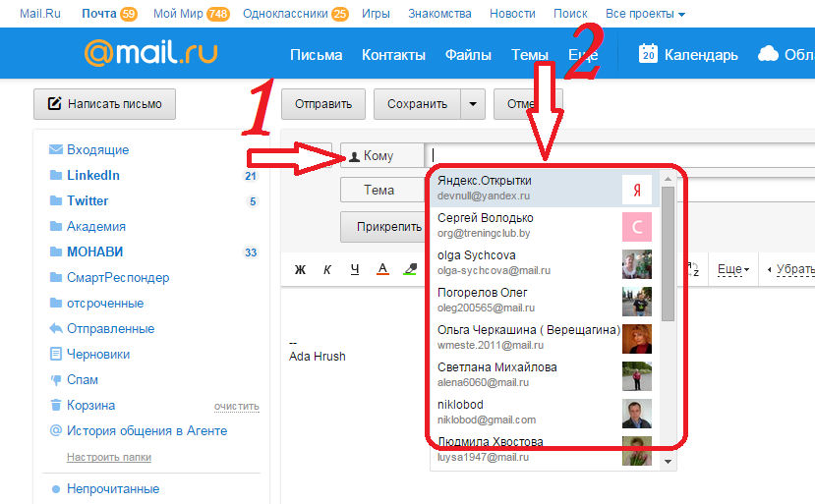Image resolution: width=815 pixels, height=504 pixels.
Task: Toggle underline formatting (Ч)
Action: pos(355,269)
